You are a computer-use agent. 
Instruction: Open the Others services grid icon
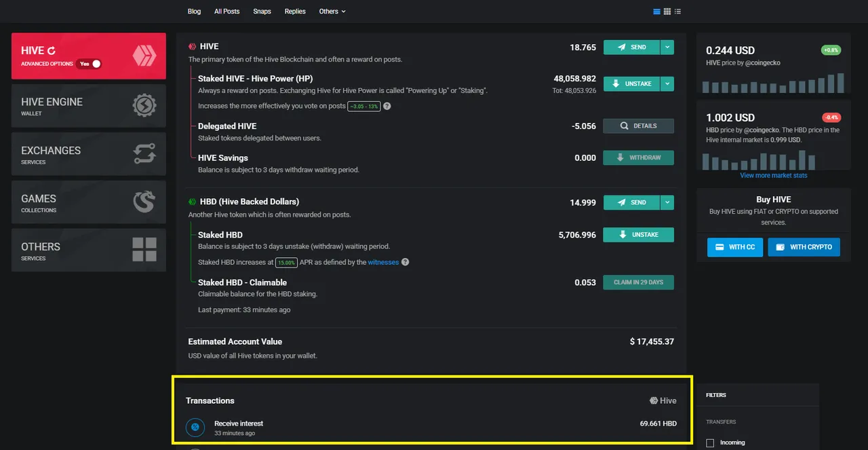point(144,250)
